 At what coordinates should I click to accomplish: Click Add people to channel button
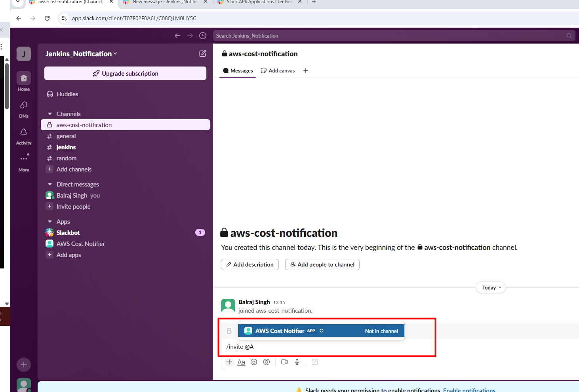pyautogui.click(x=322, y=265)
